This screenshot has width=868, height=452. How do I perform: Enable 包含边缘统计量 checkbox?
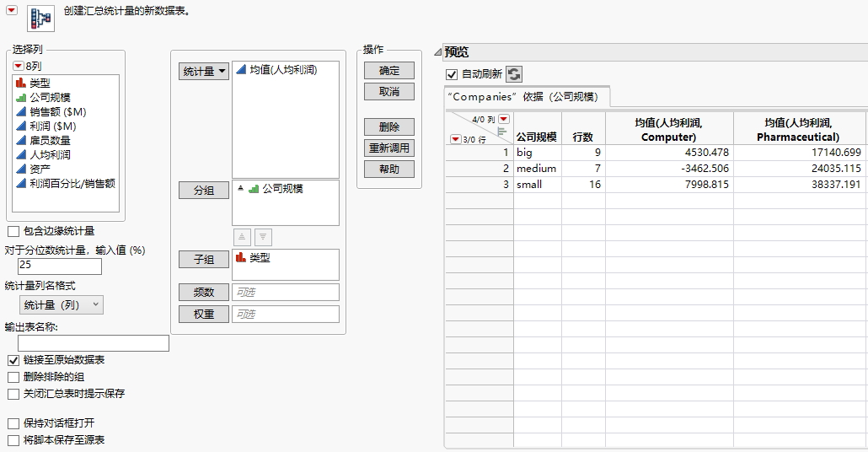coord(13,232)
